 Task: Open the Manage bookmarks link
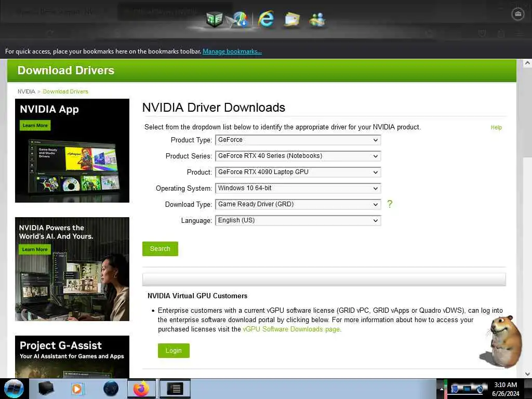click(232, 51)
